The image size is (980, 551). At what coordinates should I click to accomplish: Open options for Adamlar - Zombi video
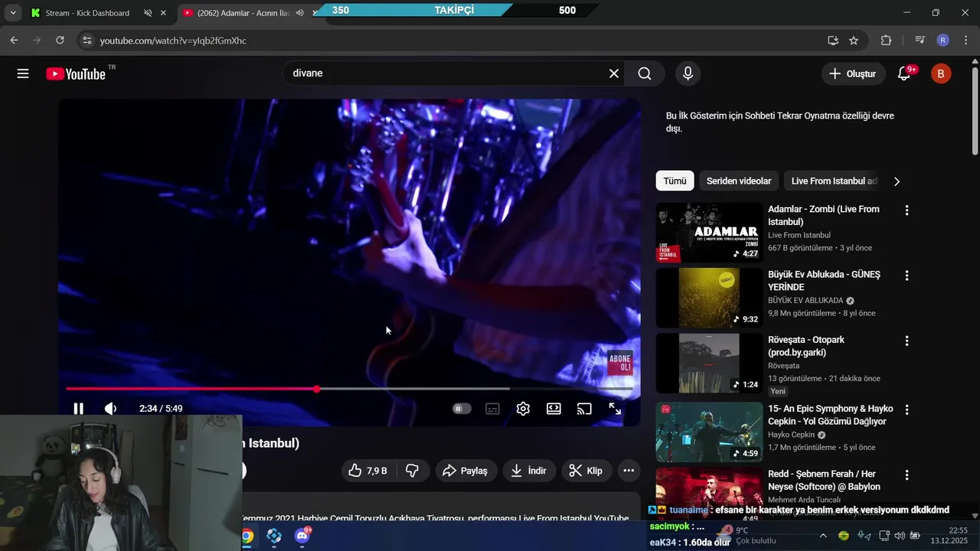point(906,210)
